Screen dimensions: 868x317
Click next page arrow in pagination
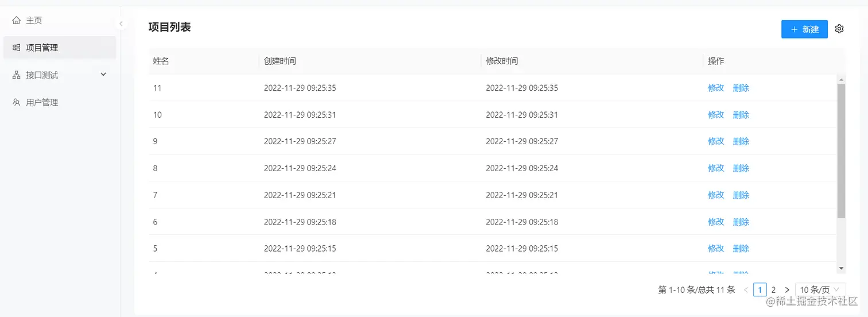(787, 290)
